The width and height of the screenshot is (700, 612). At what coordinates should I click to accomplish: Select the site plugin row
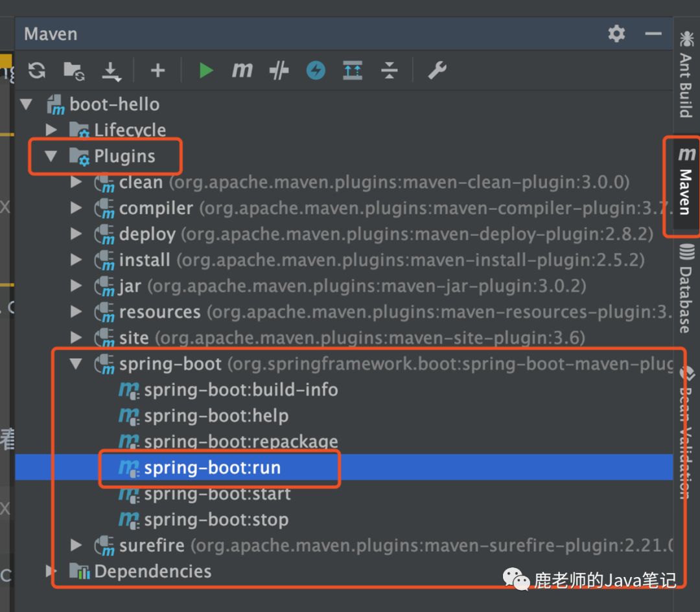coord(344,337)
